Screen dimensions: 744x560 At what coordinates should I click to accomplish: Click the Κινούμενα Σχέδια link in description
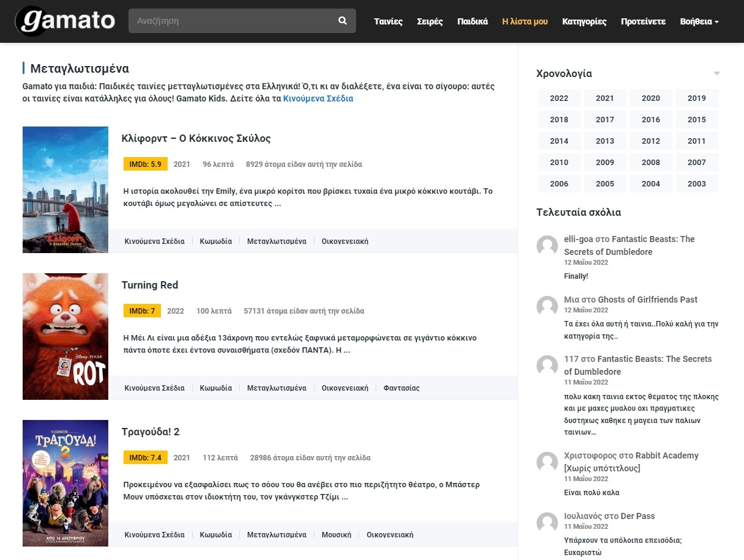318,98
